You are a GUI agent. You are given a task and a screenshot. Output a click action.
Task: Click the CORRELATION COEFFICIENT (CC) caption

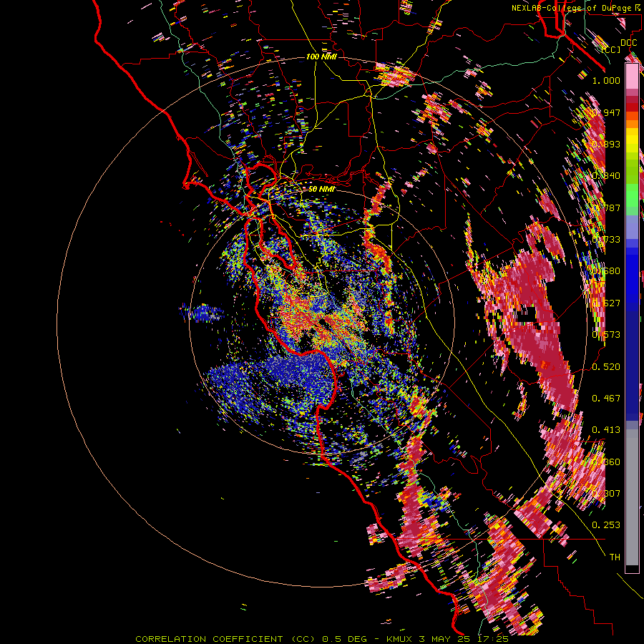[x=225, y=639]
